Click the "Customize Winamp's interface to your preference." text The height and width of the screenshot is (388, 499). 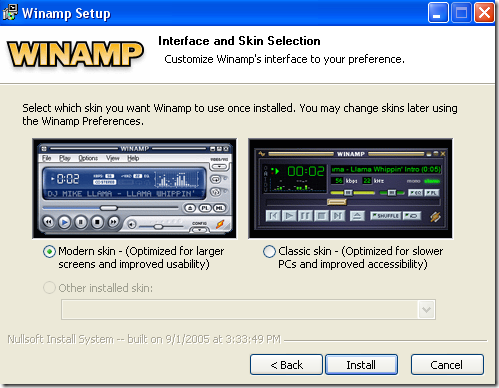click(x=284, y=59)
